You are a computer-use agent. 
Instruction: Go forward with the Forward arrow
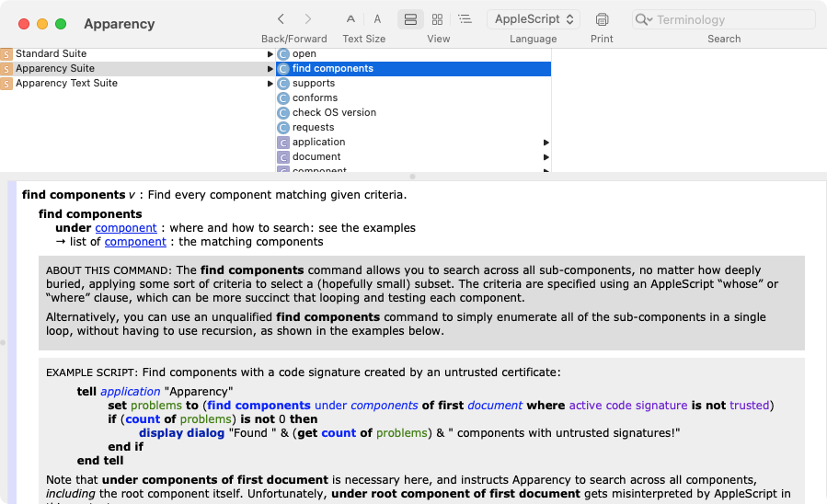[x=308, y=19]
